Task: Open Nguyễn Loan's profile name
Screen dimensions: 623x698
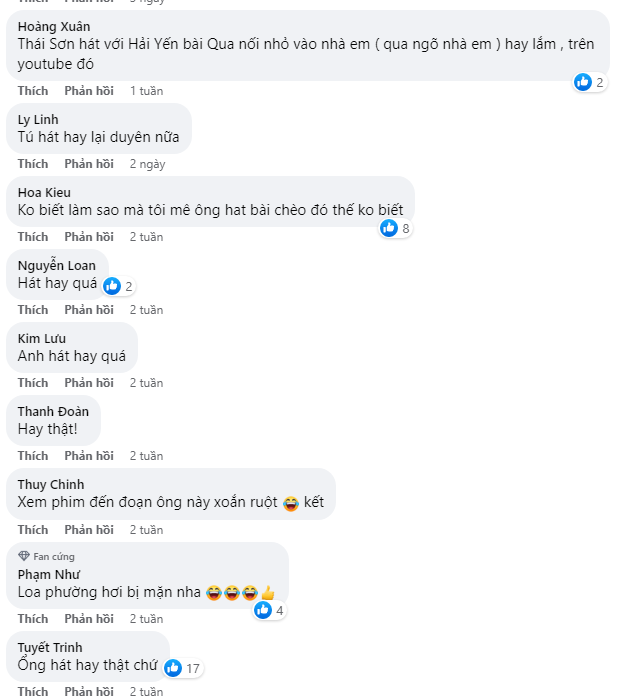Action: tap(57, 265)
